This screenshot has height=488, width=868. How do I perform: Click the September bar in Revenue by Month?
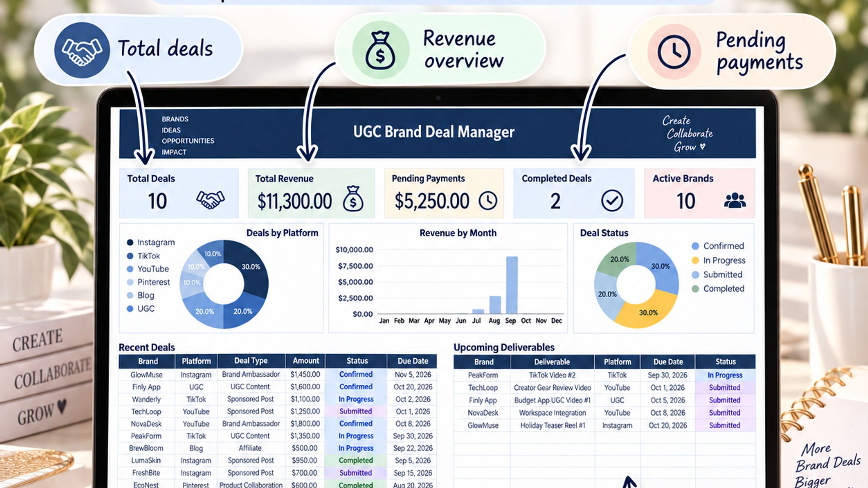(512, 285)
